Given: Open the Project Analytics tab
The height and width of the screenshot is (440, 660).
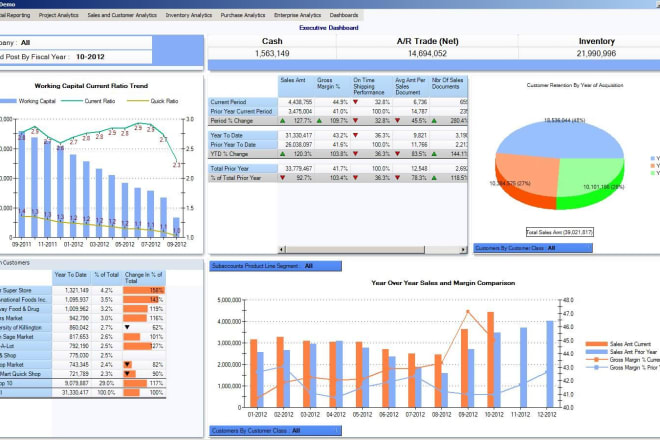Looking at the screenshot, I should (x=59, y=15).
